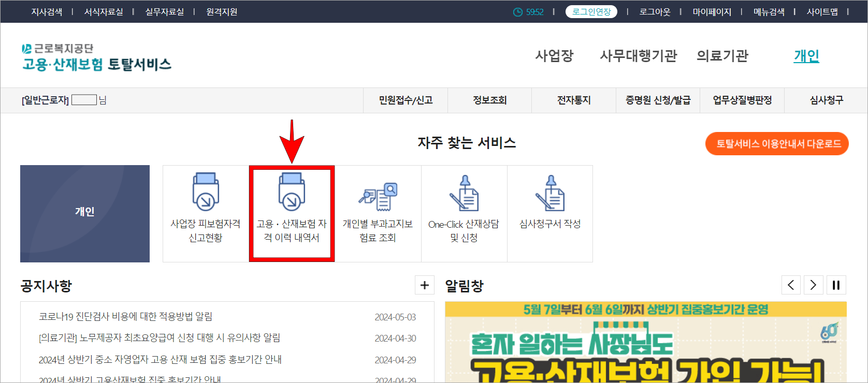Switch to 사무대행기관 tab
This screenshot has height=383, width=868.
(638, 56)
